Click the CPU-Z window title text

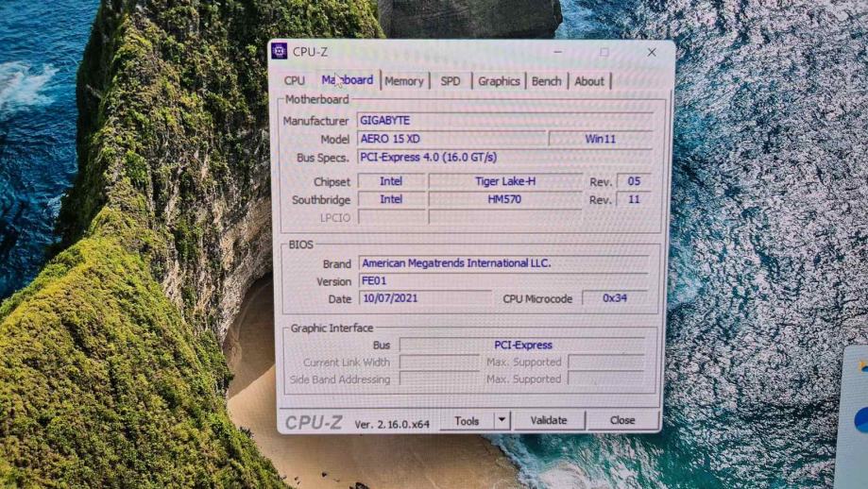coord(310,52)
